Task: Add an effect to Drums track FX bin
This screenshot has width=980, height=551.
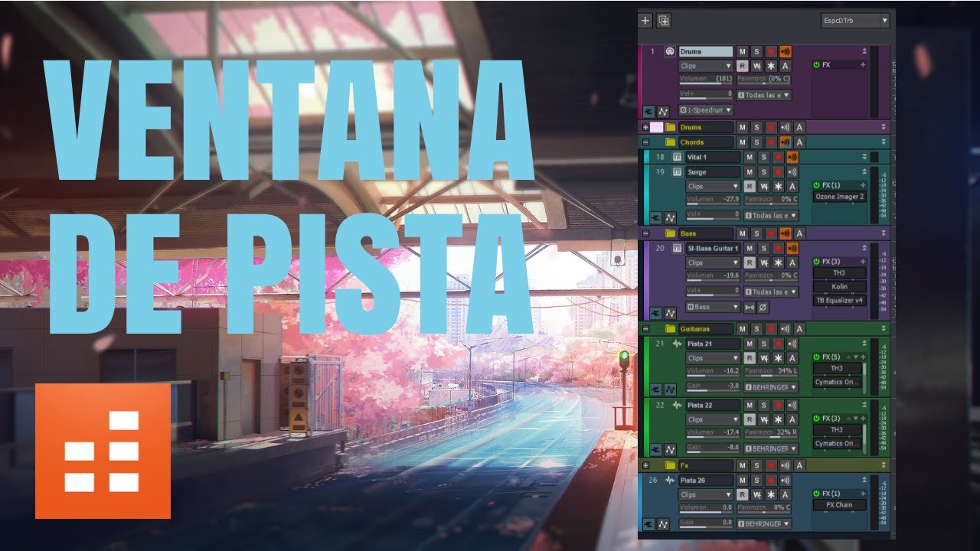Action: pyautogui.click(x=863, y=65)
